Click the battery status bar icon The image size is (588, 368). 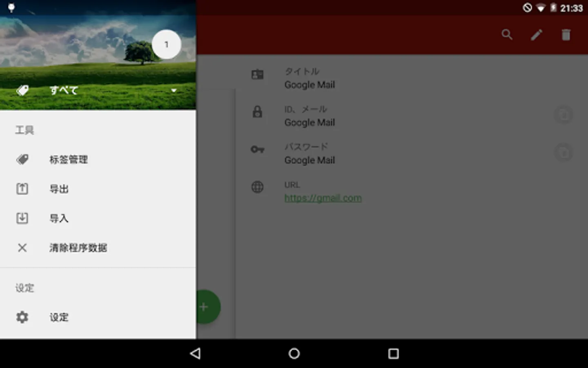pyautogui.click(x=553, y=8)
